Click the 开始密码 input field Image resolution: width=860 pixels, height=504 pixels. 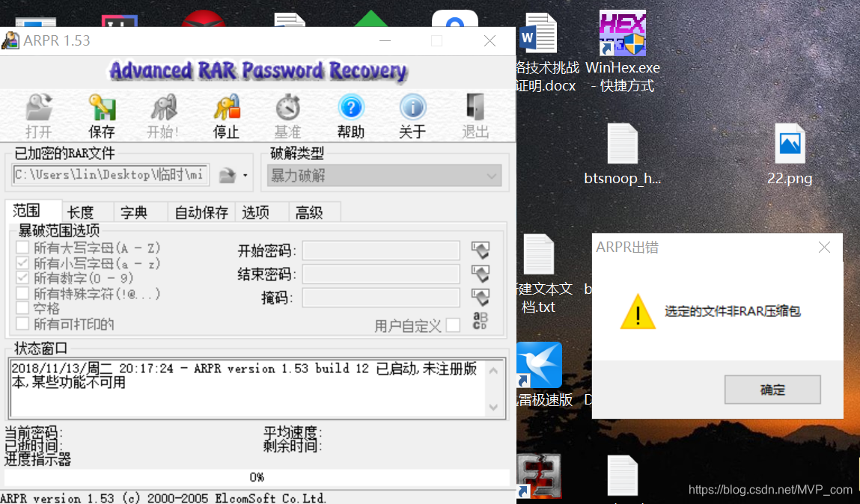381,251
